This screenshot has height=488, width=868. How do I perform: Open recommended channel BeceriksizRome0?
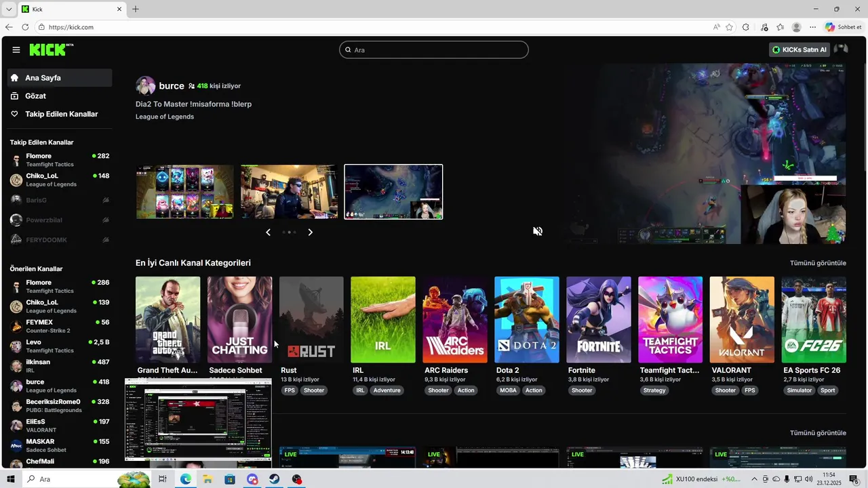60,406
